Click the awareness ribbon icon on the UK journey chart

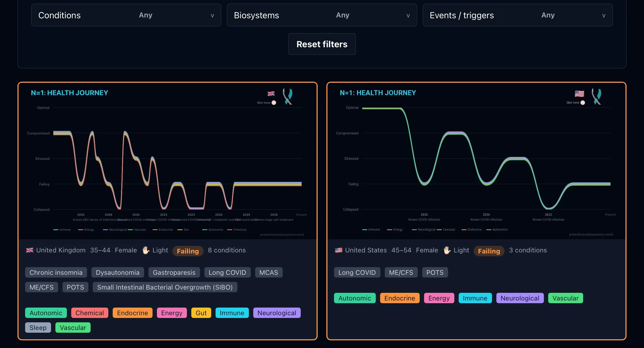[x=287, y=96]
